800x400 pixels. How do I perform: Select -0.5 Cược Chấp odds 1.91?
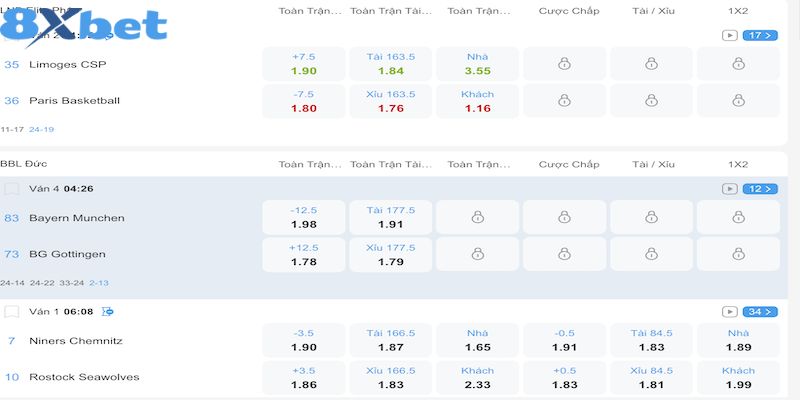(564, 340)
